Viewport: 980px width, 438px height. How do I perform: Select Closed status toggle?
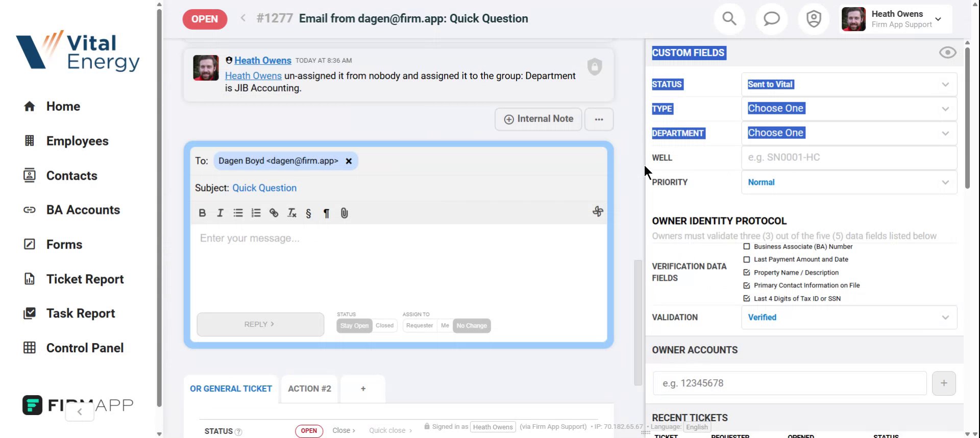385,326
